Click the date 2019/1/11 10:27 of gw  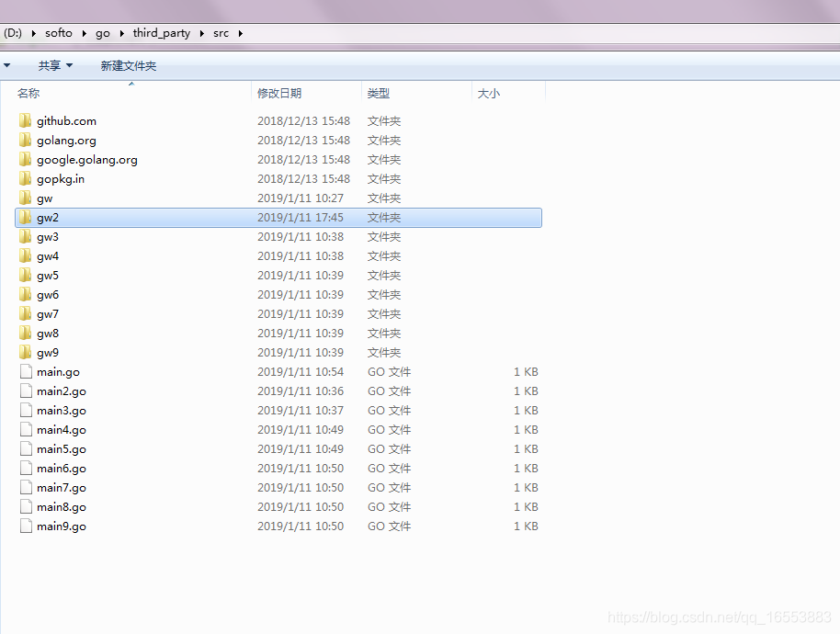tap(300, 198)
